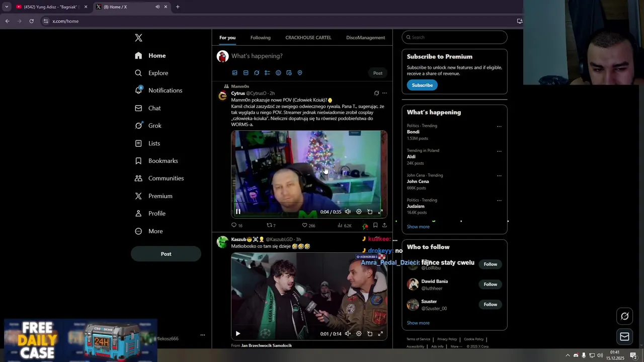Viewport: 644px width, 362px height.
Task: Open the DiscoManagement tab
Action: tap(365, 38)
